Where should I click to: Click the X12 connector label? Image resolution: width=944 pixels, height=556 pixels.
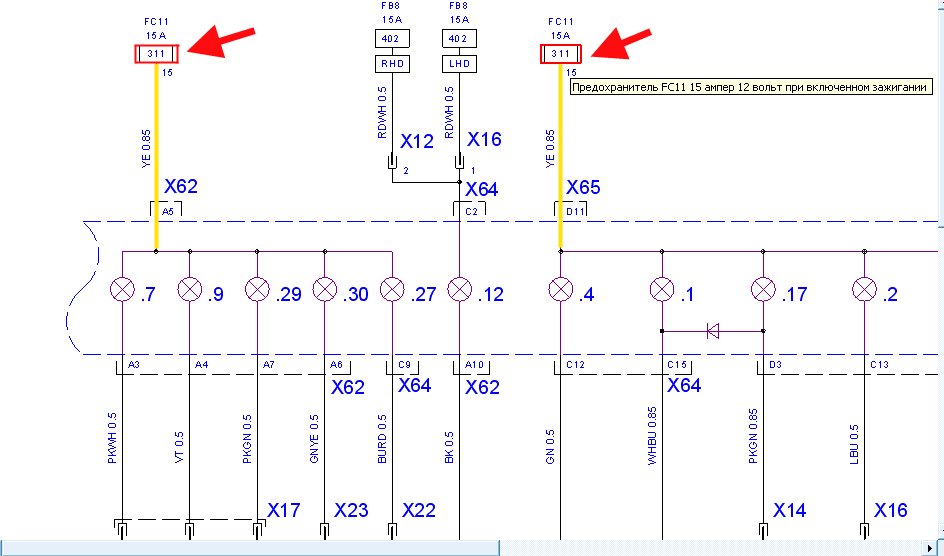point(417,141)
